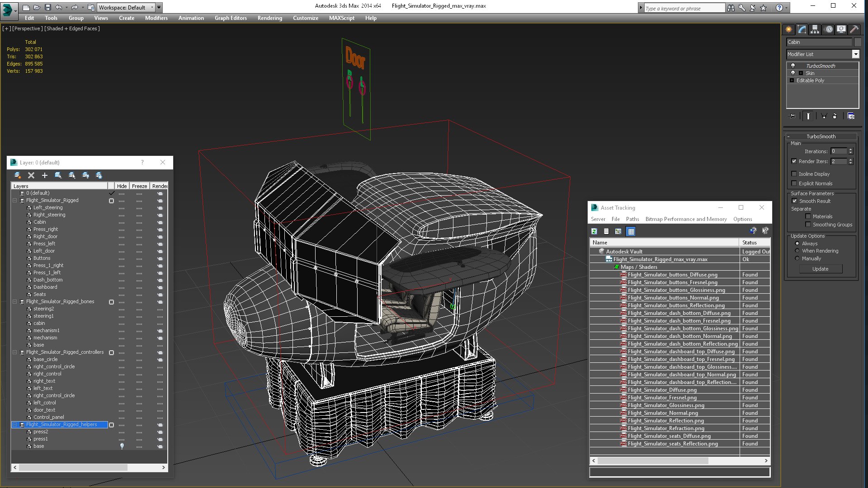Enable Separate by Smoothing Groups checkbox
The height and width of the screenshot is (488, 868).
[808, 225]
